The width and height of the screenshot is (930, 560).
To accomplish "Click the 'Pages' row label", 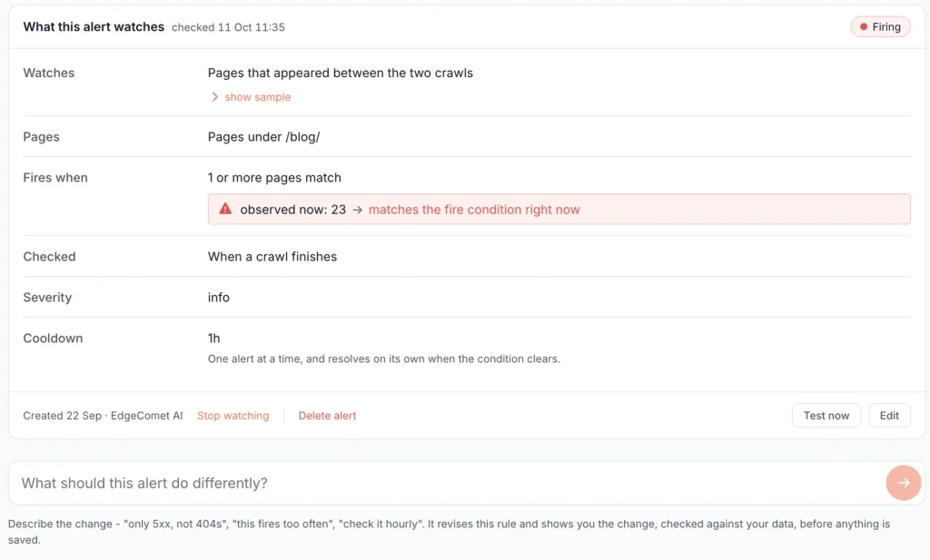I will coord(42,137).
